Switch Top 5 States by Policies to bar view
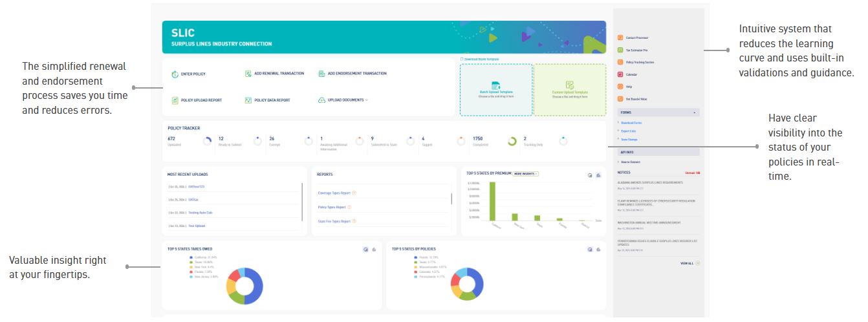Viewport: 868px width, 322px height. tap(598, 249)
